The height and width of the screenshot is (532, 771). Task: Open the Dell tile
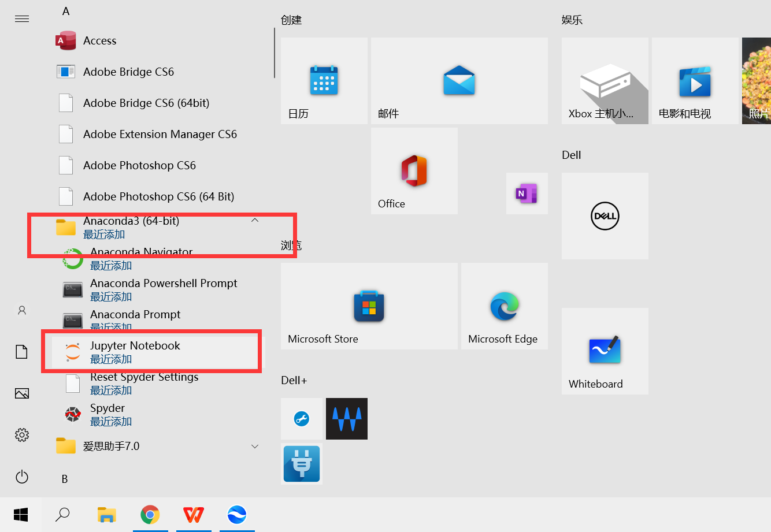(x=605, y=216)
